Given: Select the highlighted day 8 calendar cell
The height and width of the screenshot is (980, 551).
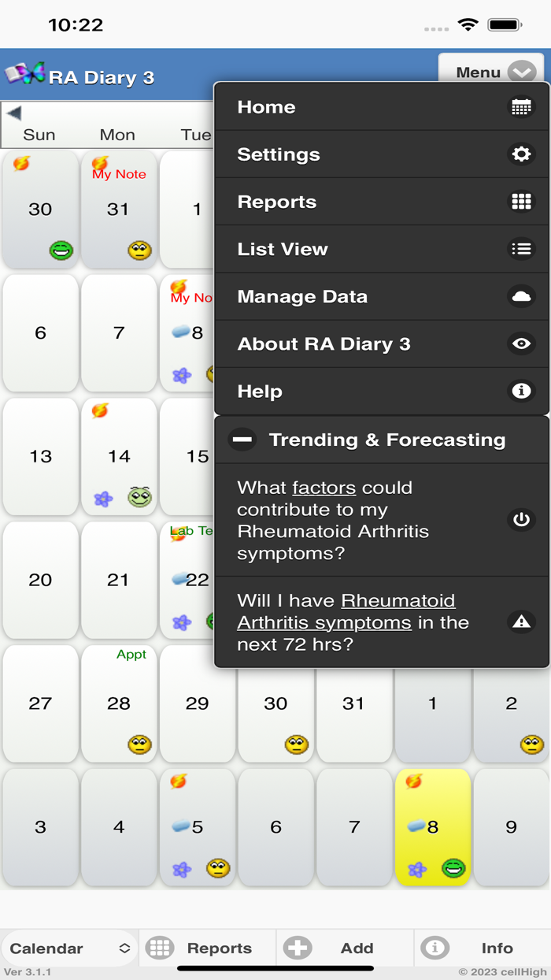Looking at the screenshot, I should point(433,827).
